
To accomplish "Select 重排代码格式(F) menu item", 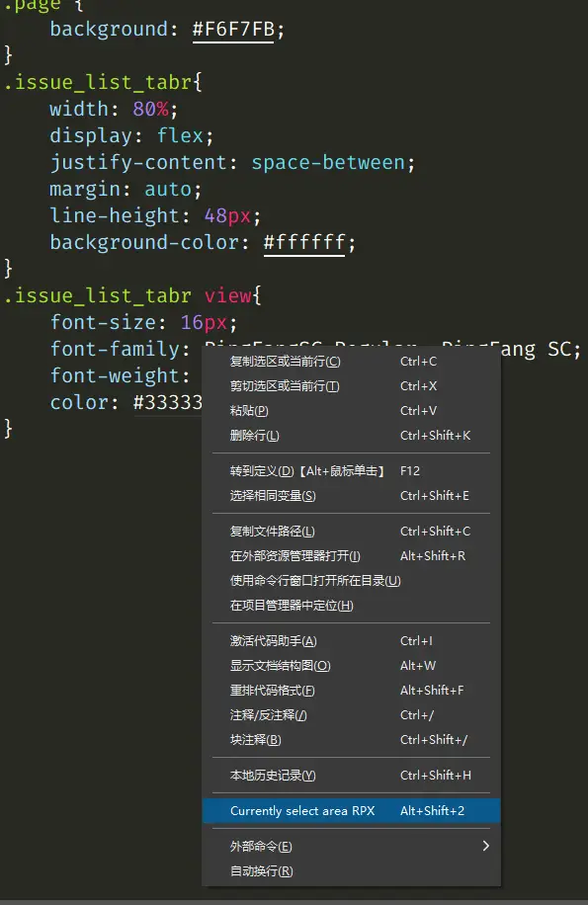I will click(351, 691).
